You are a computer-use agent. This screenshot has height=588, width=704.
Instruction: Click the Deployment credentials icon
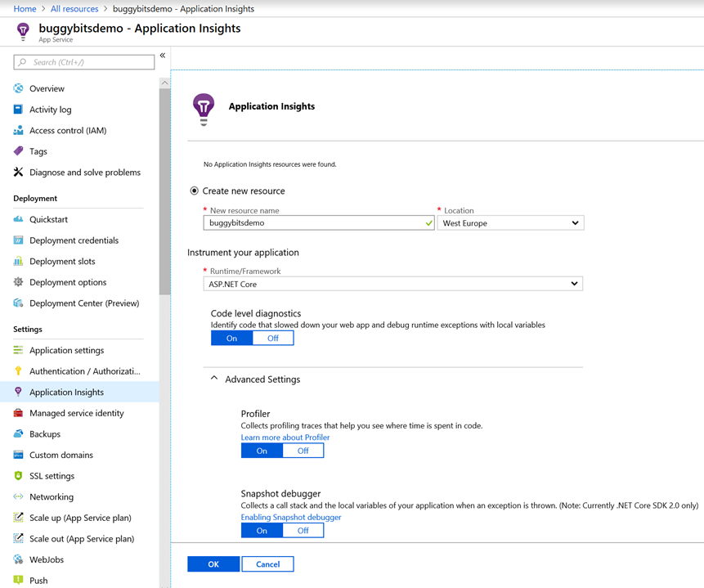pyautogui.click(x=18, y=240)
